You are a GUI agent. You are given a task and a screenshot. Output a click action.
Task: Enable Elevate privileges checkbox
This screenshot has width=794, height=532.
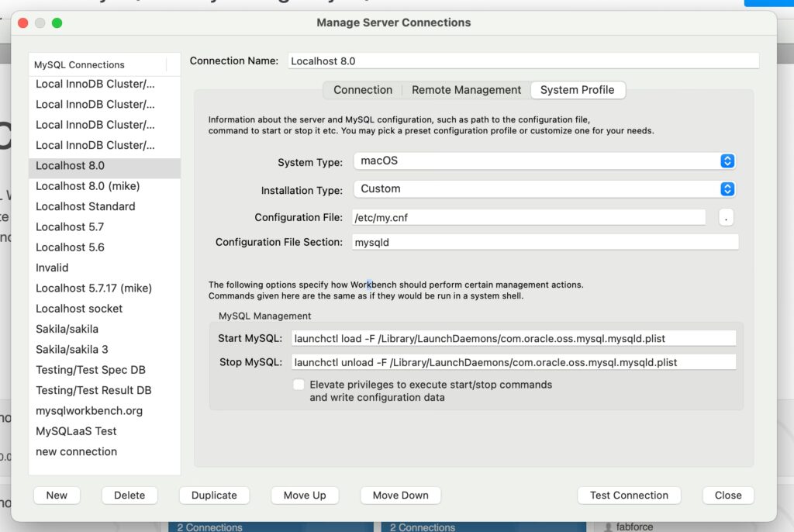click(299, 385)
